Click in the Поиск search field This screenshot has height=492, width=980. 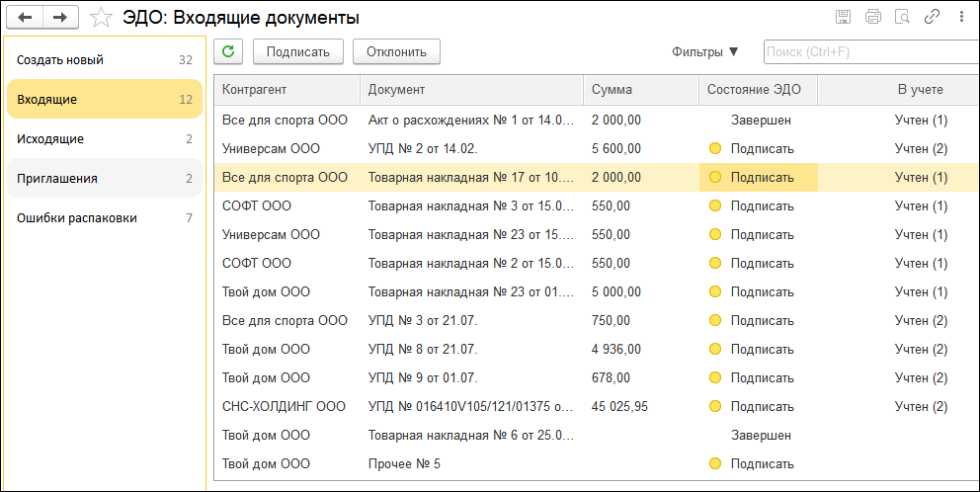tap(869, 51)
